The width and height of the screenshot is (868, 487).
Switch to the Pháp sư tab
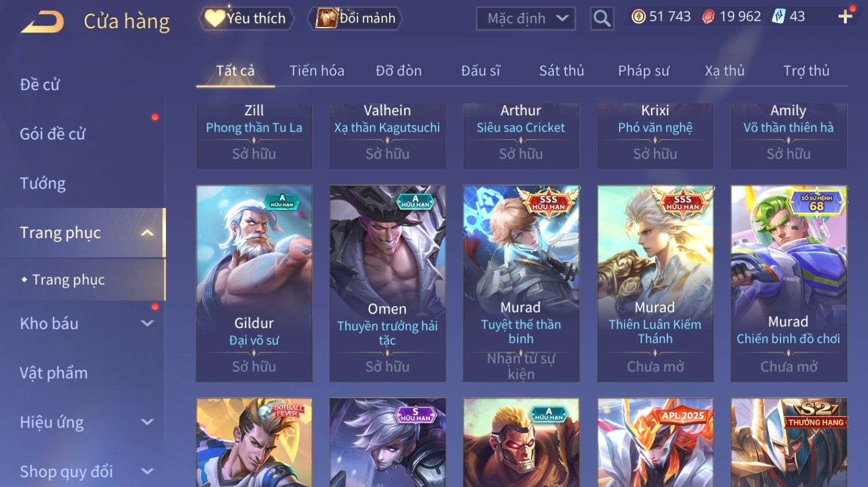coord(643,71)
